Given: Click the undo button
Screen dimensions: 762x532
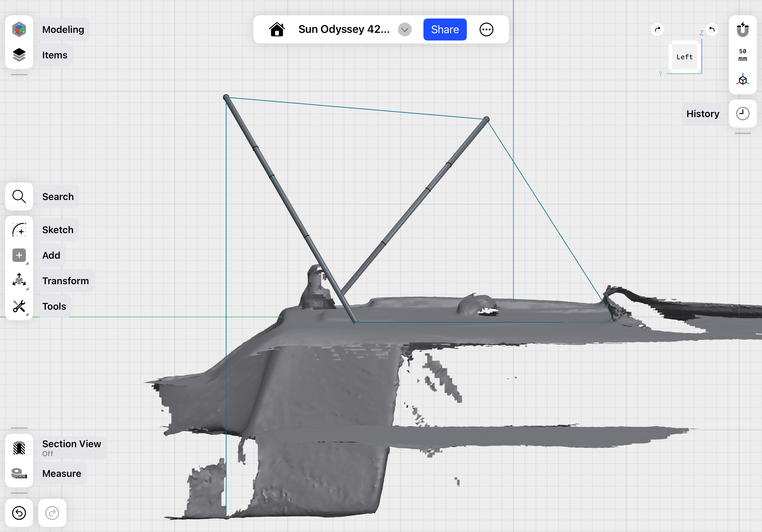Looking at the screenshot, I should point(19,513).
